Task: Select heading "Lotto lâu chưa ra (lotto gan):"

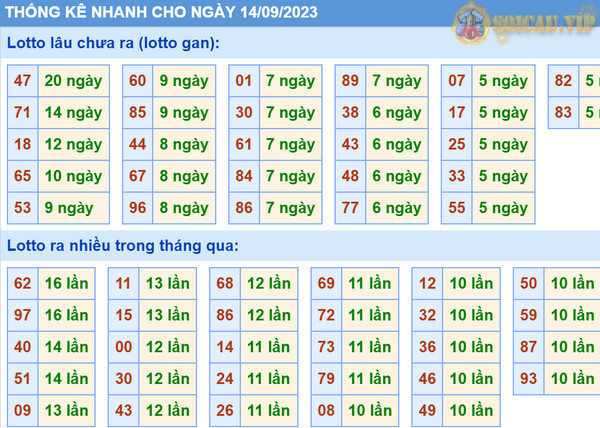Action: tap(113, 43)
